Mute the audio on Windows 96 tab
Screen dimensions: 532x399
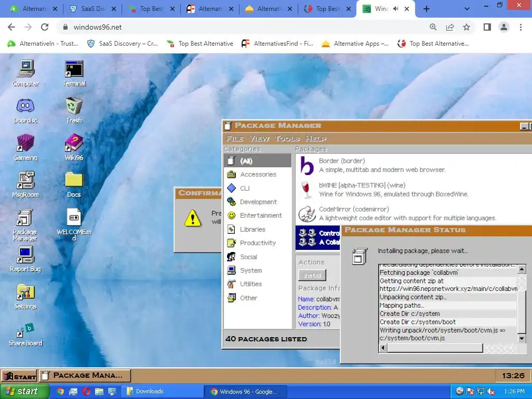coord(395,9)
